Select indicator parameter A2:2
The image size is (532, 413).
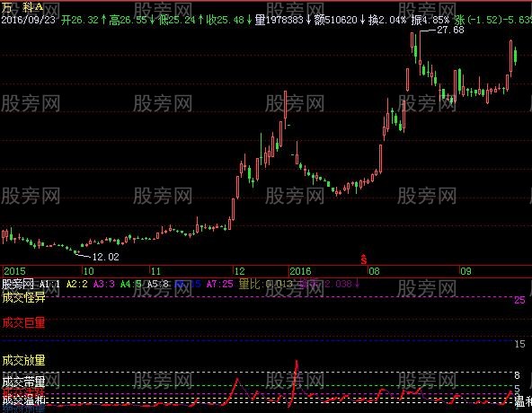tap(77, 284)
